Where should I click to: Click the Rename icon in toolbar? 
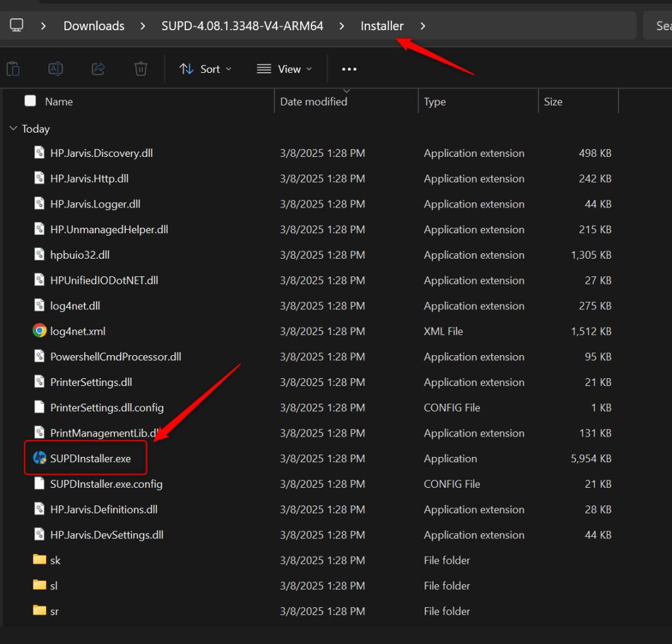click(x=56, y=69)
